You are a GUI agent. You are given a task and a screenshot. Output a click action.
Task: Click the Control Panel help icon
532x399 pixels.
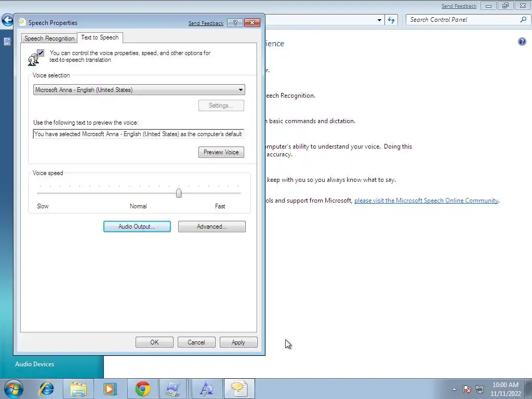[522, 42]
